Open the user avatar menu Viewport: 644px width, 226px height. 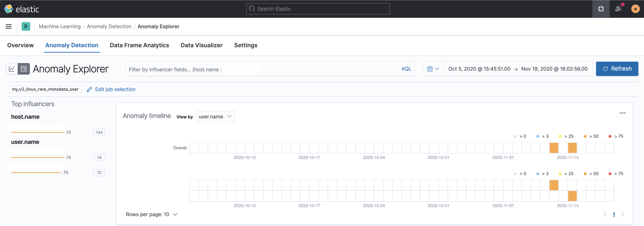coord(635,9)
